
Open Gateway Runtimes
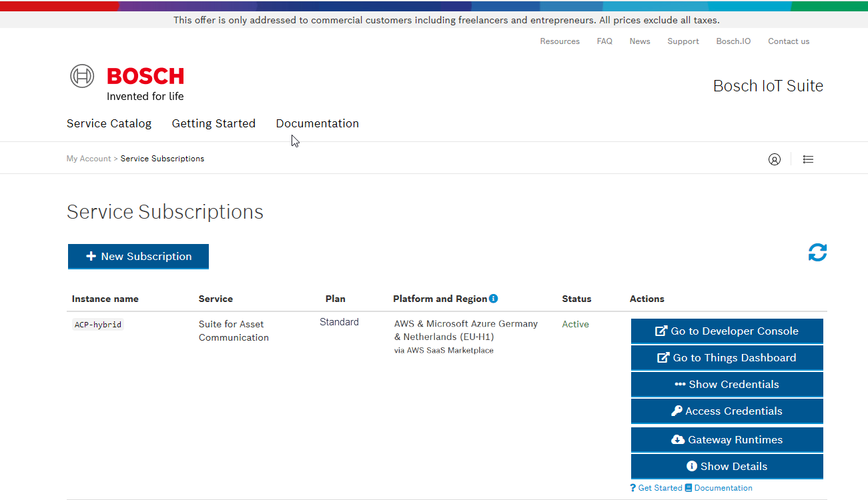[x=727, y=440]
